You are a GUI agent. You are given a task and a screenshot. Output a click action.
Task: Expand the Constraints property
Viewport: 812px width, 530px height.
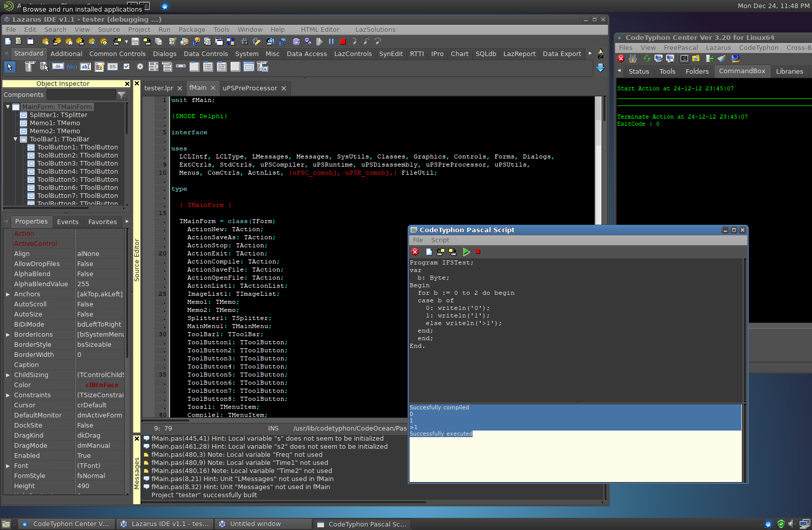(x=8, y=395)
